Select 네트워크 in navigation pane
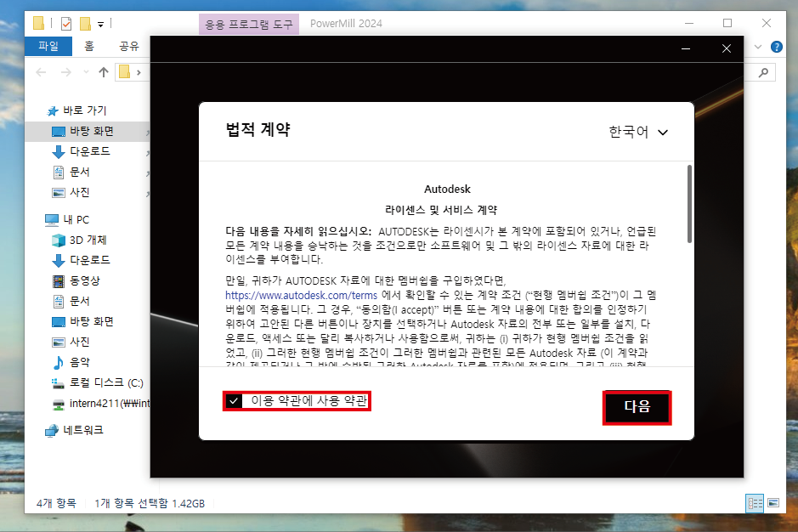Viewport: 798px width, 532px height. point(74,431)
